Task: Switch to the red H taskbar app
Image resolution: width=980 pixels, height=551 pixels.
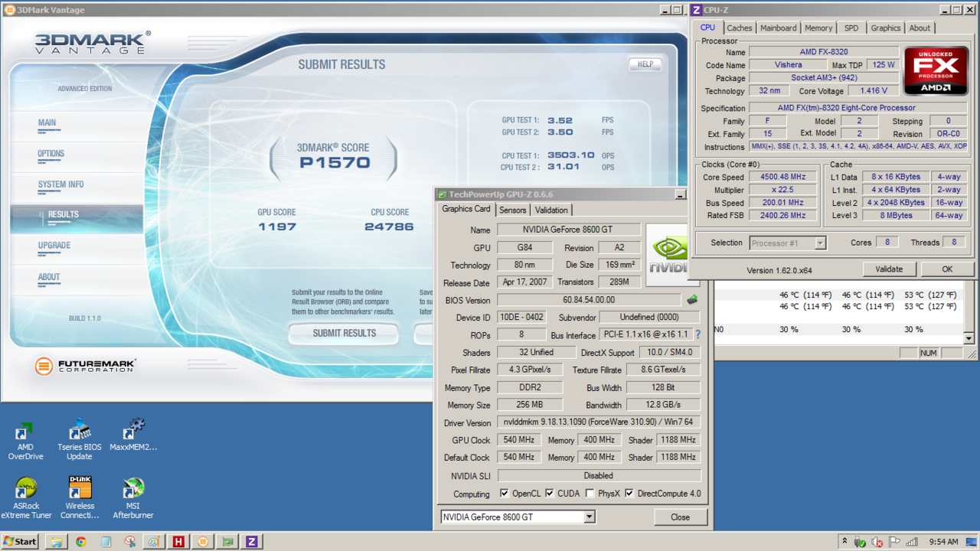Action: 178,541
